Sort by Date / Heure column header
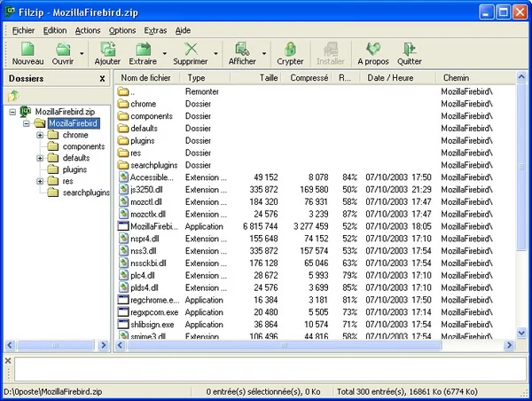This screenshot has width=532, height=401. click(x=398, y=78)
